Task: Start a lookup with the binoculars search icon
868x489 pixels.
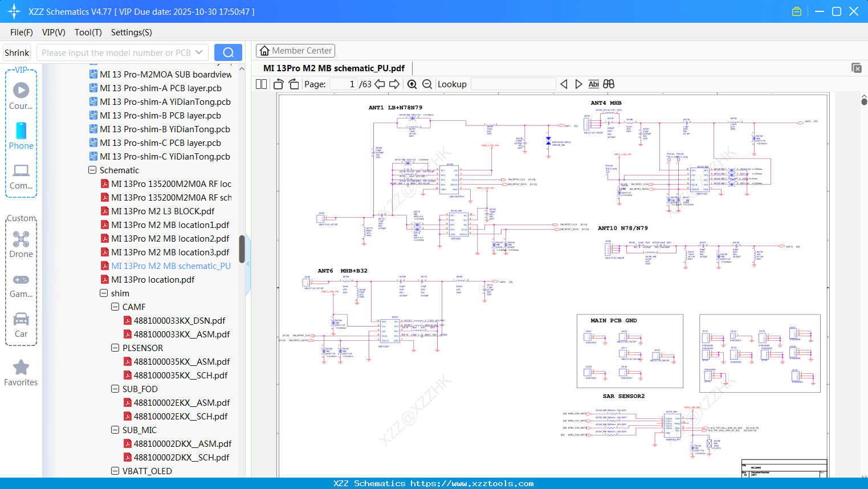Action: pyautogui.click(x=608, y=84)
